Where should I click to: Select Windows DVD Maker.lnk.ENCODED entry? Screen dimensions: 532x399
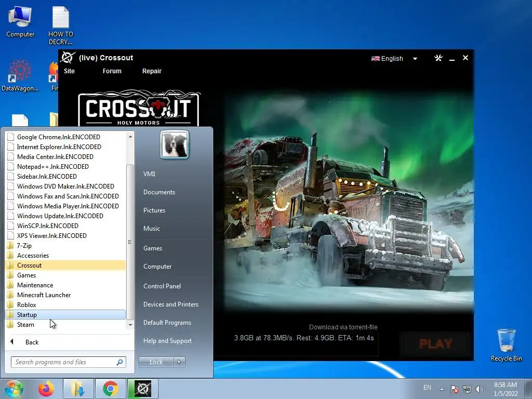coord(65,186)
